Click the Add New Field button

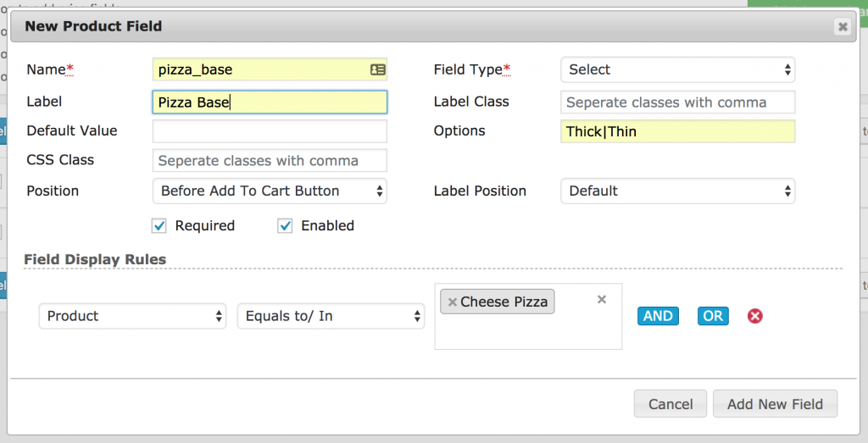pyautogui.click(x=775, y=404)
